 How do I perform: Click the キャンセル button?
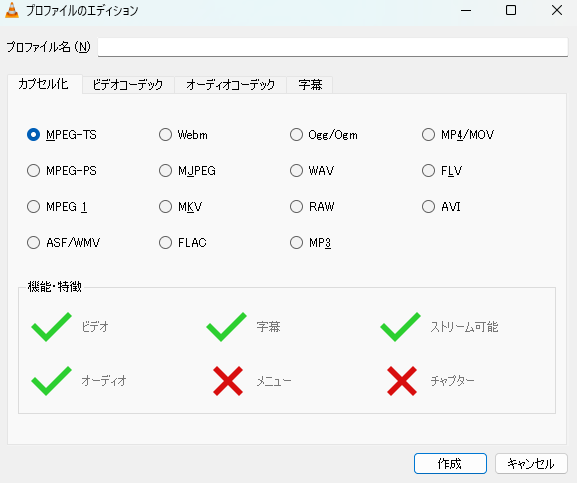pos(531,464)
